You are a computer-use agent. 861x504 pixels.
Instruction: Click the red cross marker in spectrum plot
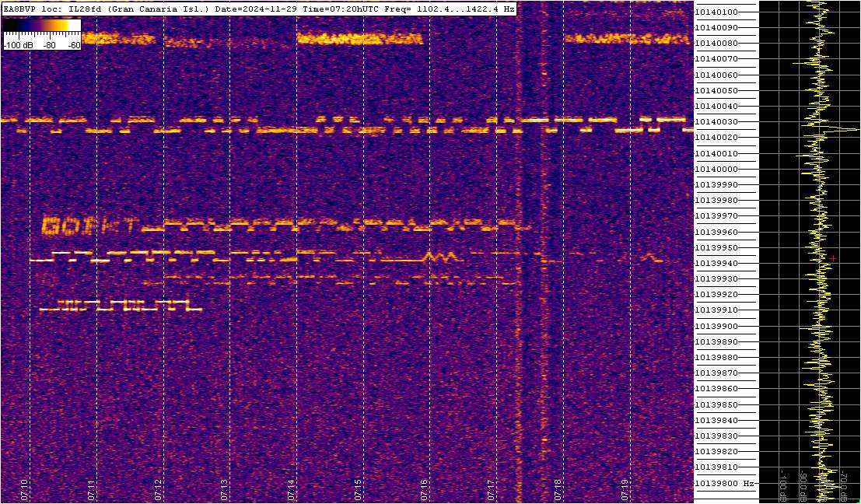833,258
